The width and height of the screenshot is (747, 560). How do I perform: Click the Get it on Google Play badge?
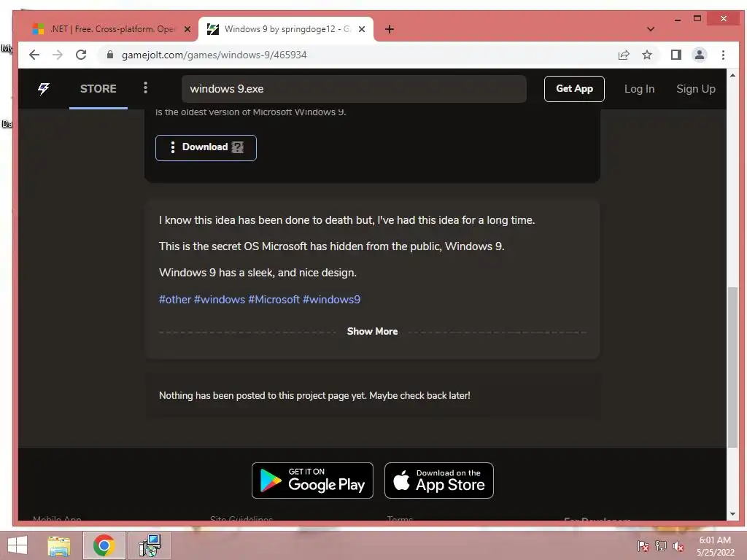pos(312,481)
